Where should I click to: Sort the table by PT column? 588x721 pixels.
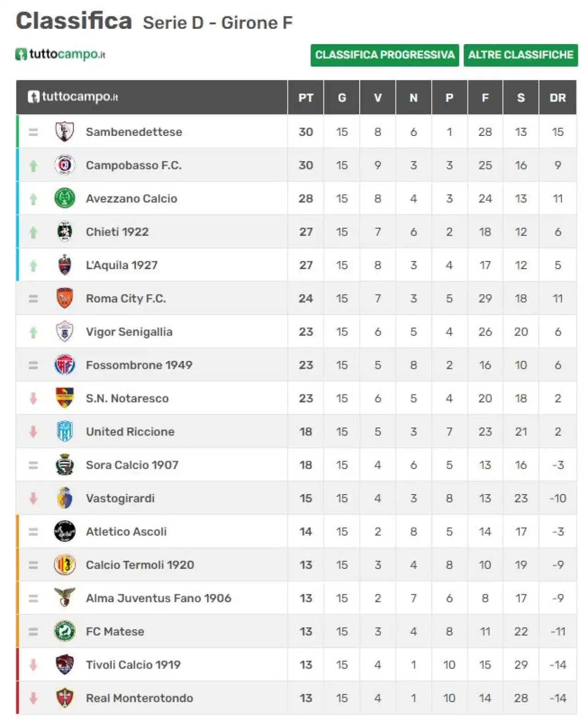[306, 97]
